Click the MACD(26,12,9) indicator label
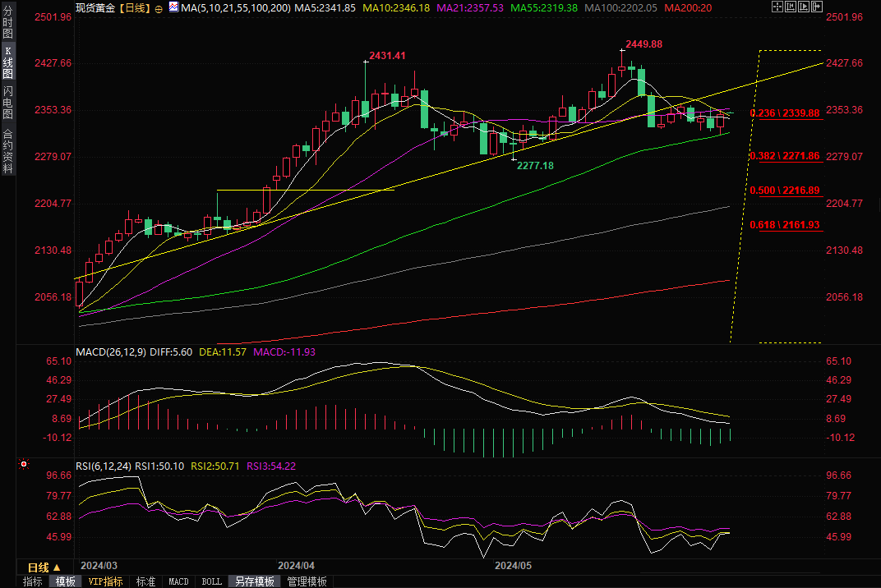The image size is (881, 588). (x=110, y=351)
